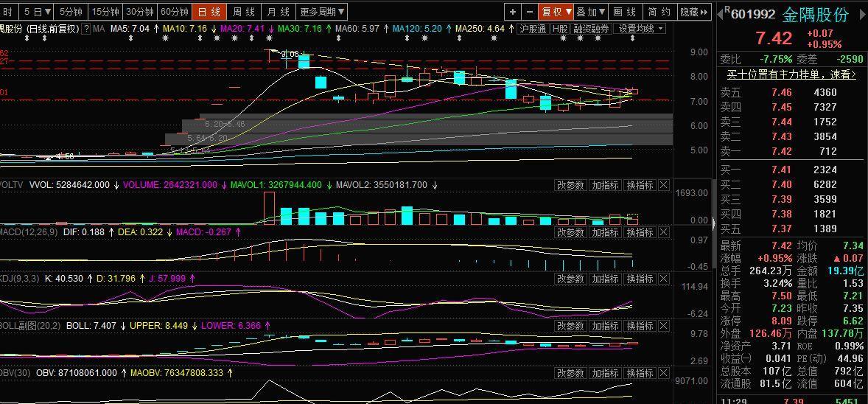Image resolution: width=868 pixels, height=404 pixels.
Task: Close the MACD indicator panel
Action: [663, 232]
